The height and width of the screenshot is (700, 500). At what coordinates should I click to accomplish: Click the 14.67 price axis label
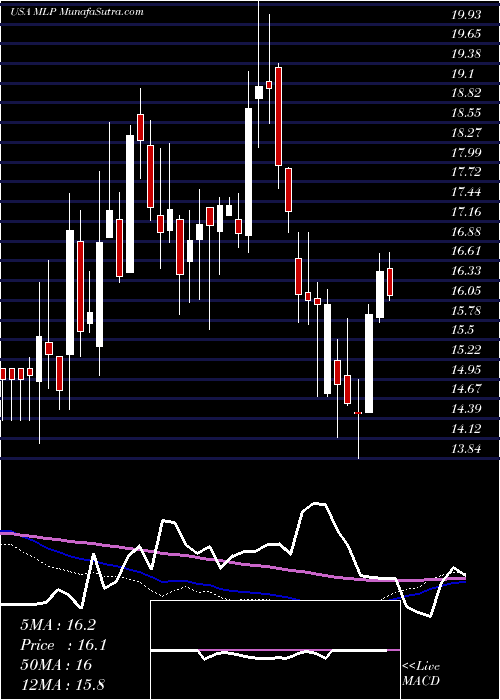coord(466,389)
